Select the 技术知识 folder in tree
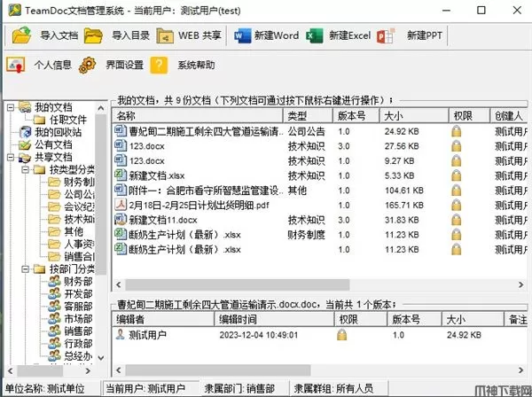This screenshot has height=397, width=532. click(x=71, y=220)
